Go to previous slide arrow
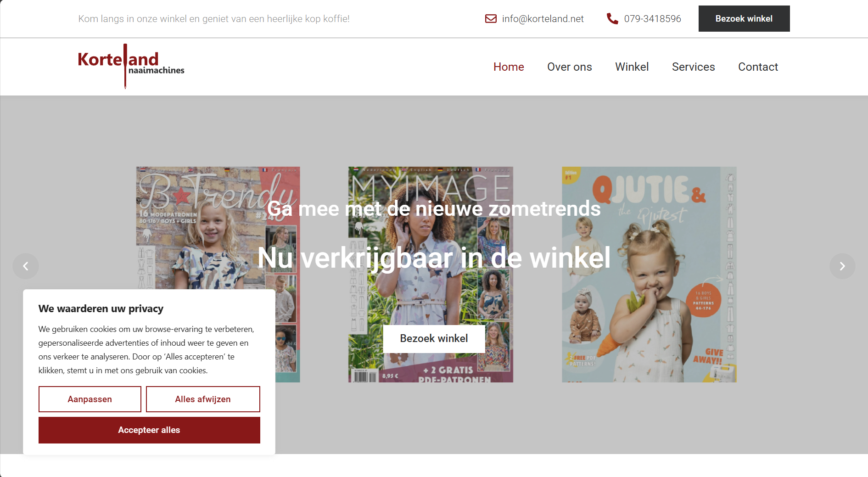Viewport: 868px width, 477px height. [x=26, y=266]
